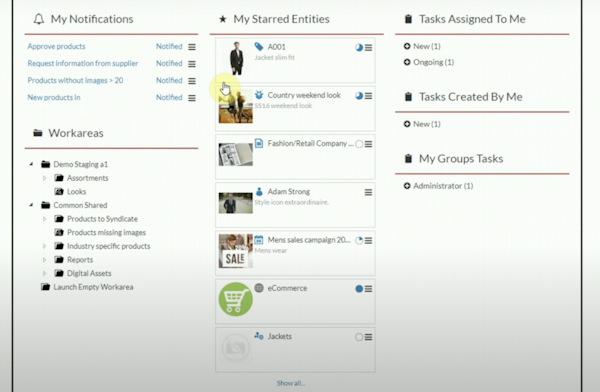Open menu icon for Products without images notification

192,81
